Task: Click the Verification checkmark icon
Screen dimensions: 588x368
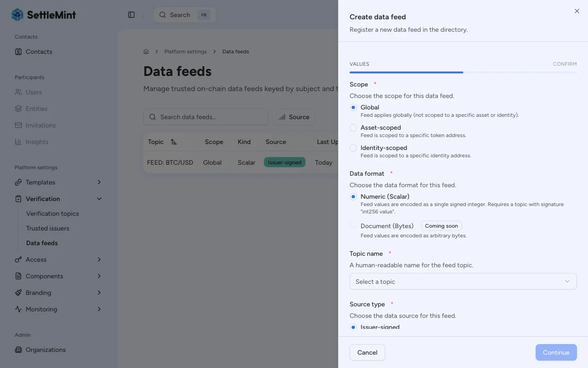Action: [17, 199]
